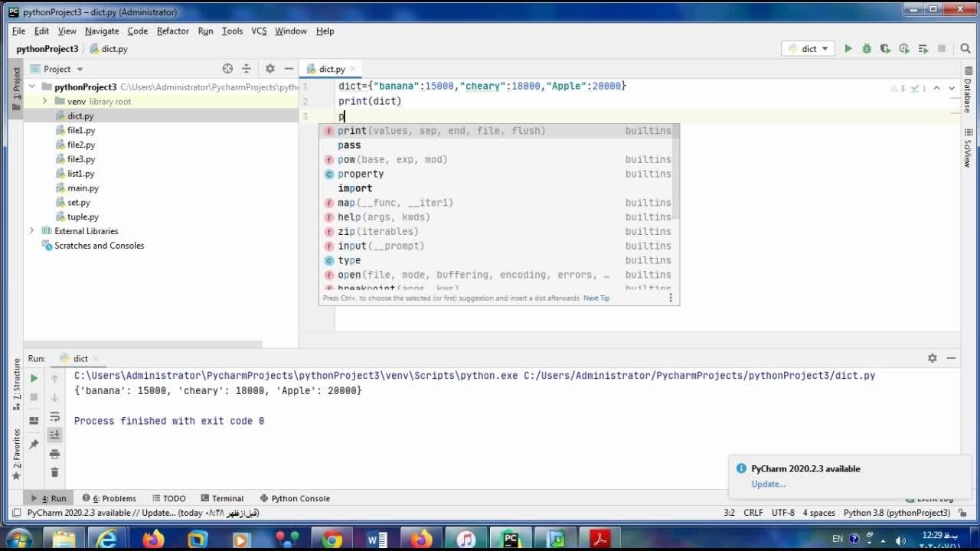The width and height of the screenshot is (980, 551).
Task: Rerun dict in the Run panel
Action: (x=34, y=378)
